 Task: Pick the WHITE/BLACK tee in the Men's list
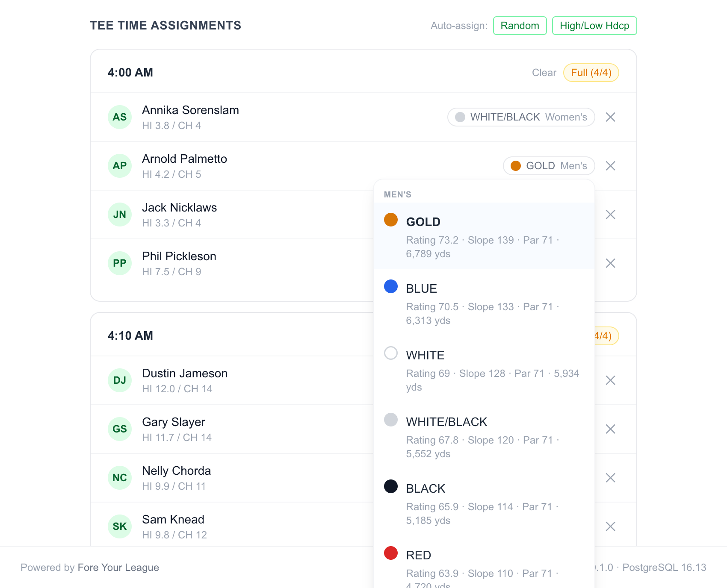tap(484, 436)
